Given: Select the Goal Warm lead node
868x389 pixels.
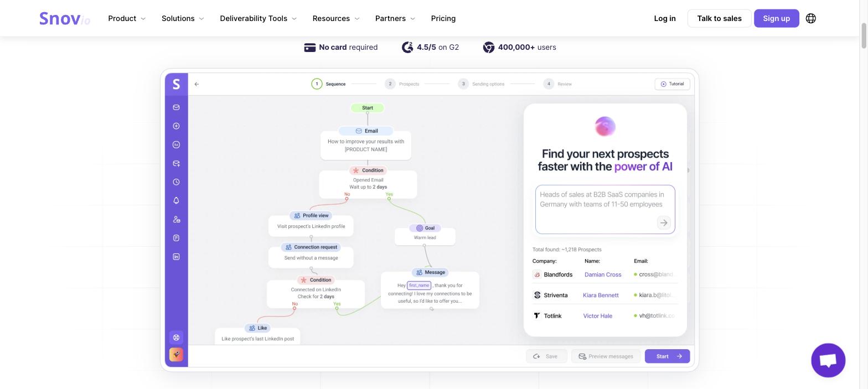Looking at the screenshot, I should click(425, 234).
